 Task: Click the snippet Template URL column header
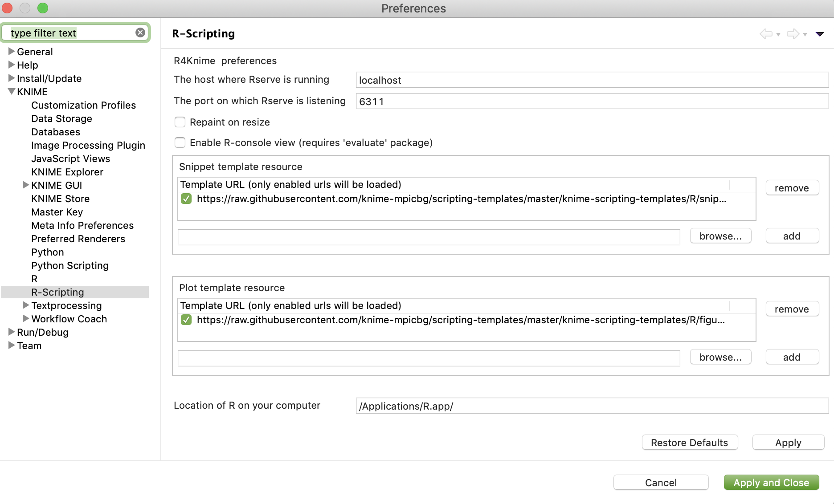point(454,184)
